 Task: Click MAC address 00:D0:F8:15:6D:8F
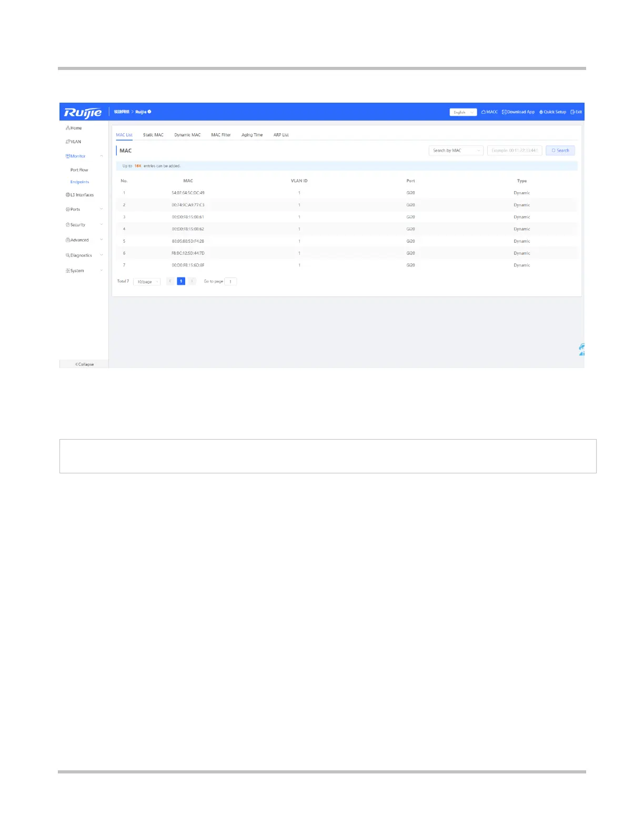click(188, 266)
